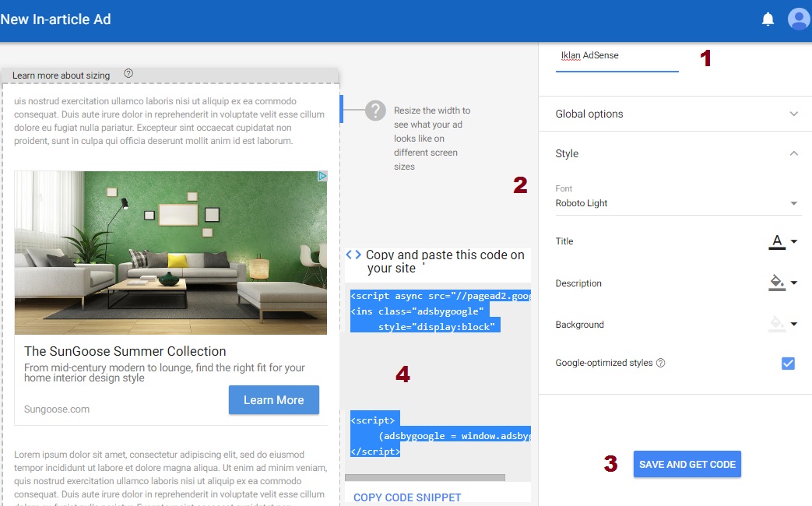Uncheck Google-optimized styles checkbox
This screenshot has height=506, width=812.
788,363
